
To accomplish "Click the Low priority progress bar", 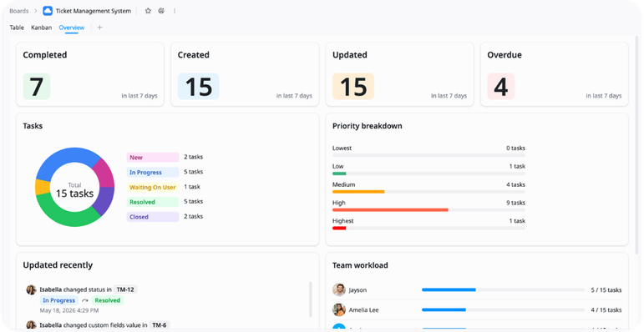I will click(x=428, y=174).
